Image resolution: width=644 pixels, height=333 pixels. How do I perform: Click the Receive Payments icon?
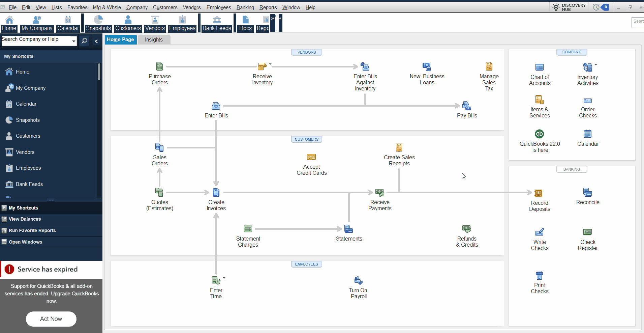[380, 193]
